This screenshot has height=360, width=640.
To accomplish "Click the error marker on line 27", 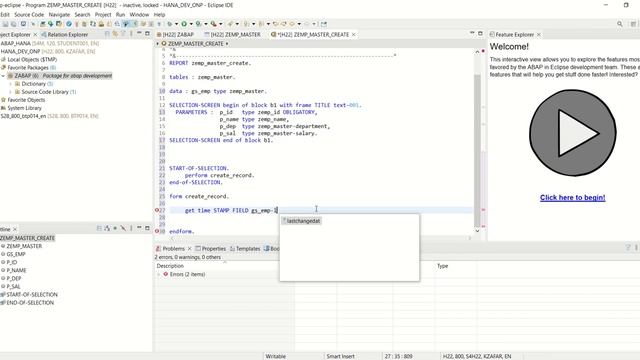I will (x=157, y=210).
